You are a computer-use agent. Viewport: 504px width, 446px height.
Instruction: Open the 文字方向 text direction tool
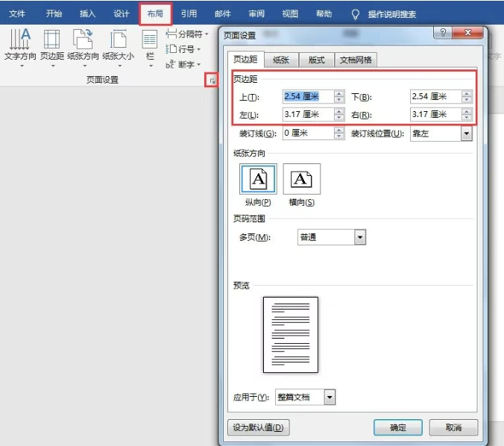click(20, 48)
